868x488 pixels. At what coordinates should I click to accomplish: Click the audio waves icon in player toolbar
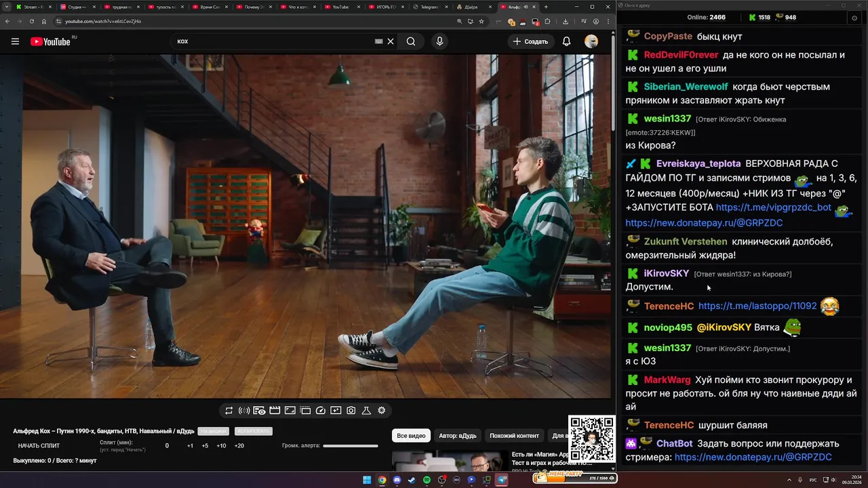244,411
